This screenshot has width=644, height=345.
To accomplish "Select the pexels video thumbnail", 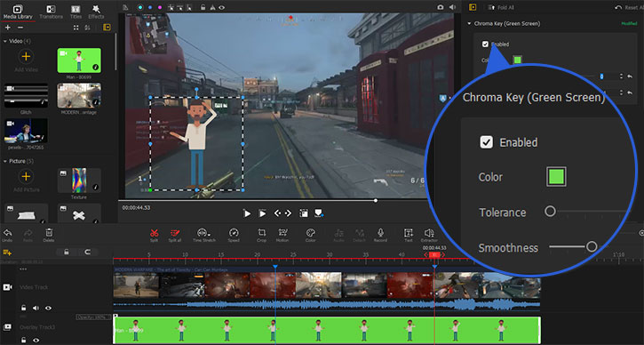I will (x=26, y=131).
